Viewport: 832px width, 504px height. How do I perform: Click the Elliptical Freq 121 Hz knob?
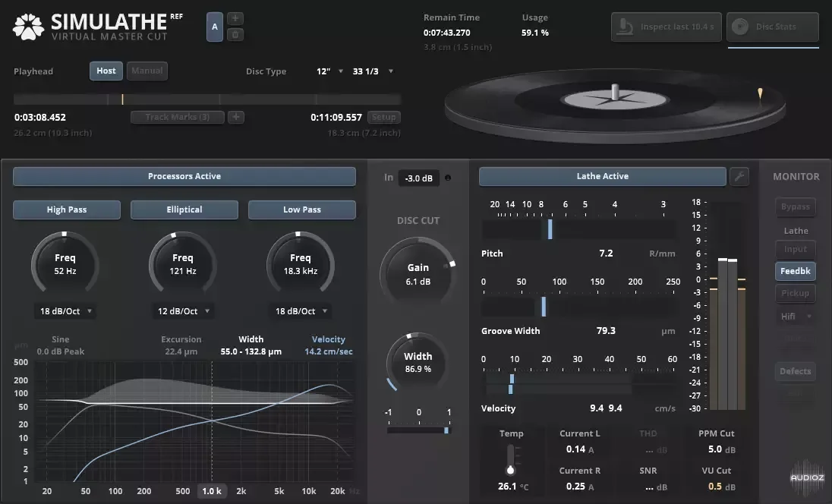[x=182, y=263]
